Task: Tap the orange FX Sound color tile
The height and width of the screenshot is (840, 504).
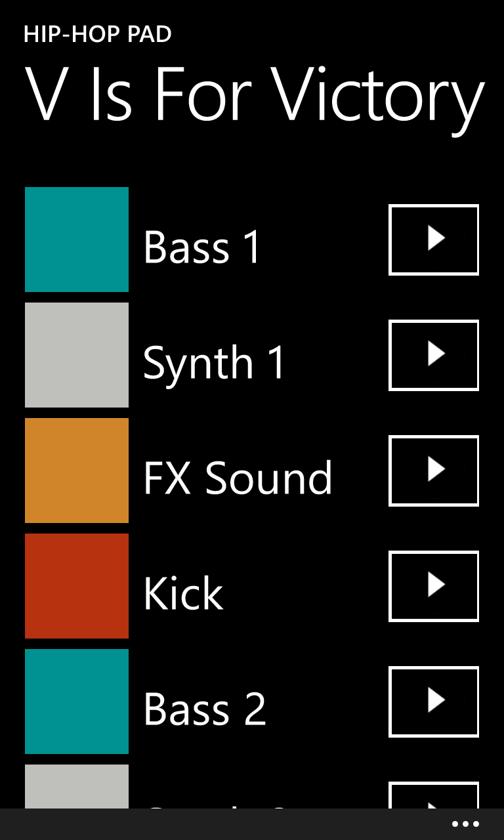Action: 77,471
